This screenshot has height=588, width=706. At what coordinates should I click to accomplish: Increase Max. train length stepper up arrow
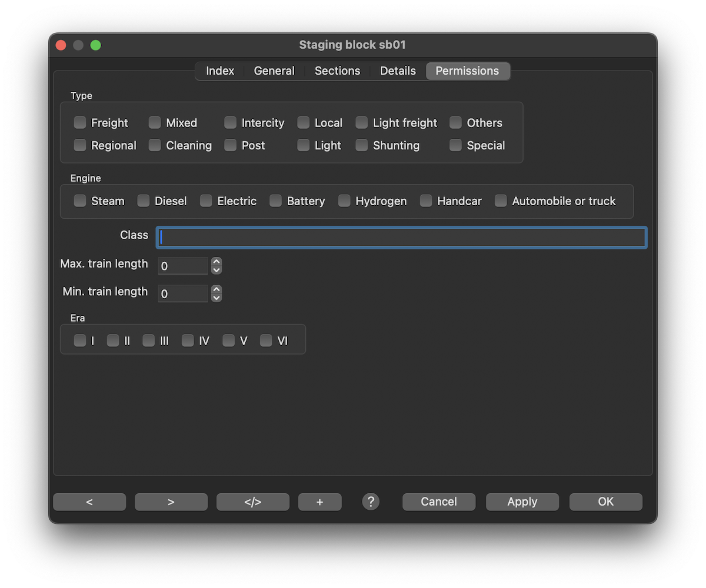(x=217, y=262)
